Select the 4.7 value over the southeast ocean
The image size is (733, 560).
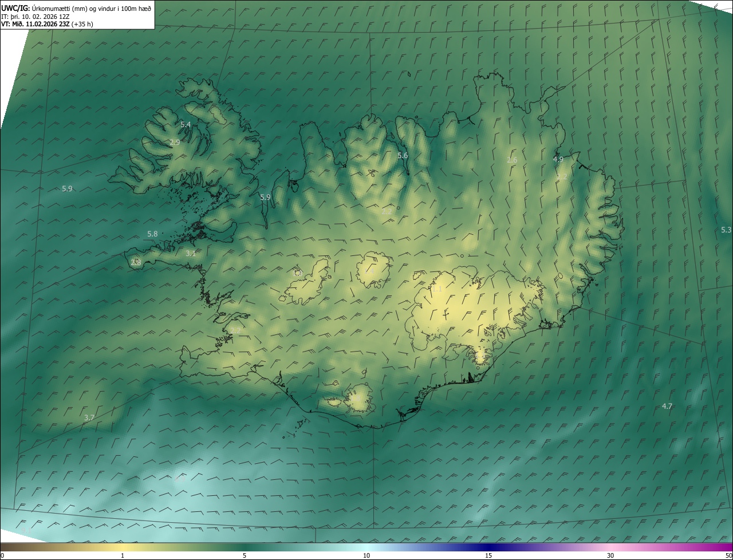point(667,406)
